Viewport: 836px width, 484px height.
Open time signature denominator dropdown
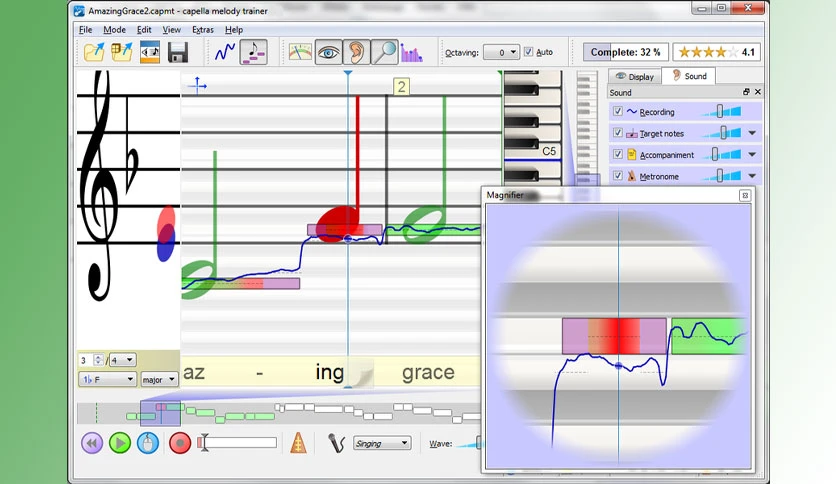pyautogui.click(x=122, y=360)
